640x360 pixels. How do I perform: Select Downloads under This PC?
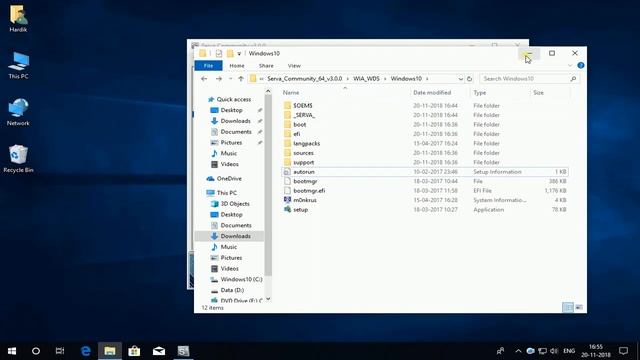tap(236, 236)
